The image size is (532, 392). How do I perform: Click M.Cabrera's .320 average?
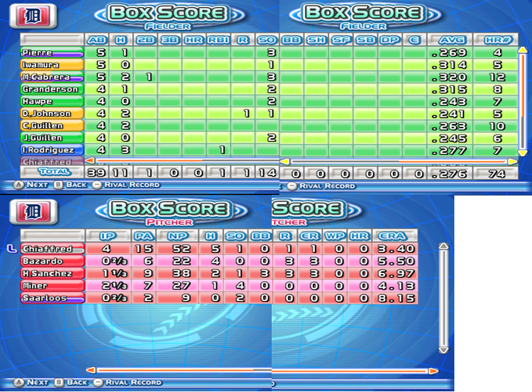(450, 77)
